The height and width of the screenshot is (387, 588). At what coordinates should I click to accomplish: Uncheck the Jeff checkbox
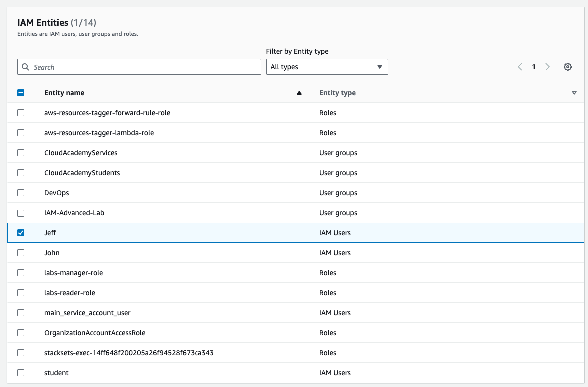point(21,233)
